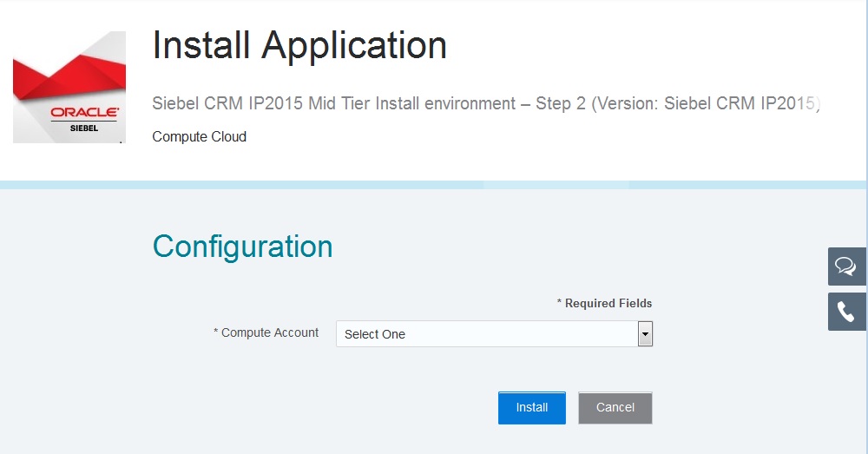Click the lighter segment of the blue divider bar

pyautogui.click(x=556, y=185)
